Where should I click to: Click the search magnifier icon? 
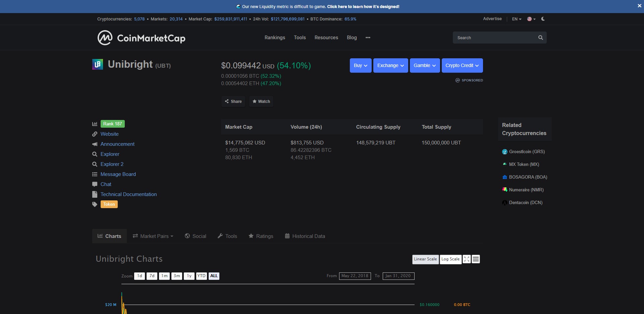click(541, 38)
